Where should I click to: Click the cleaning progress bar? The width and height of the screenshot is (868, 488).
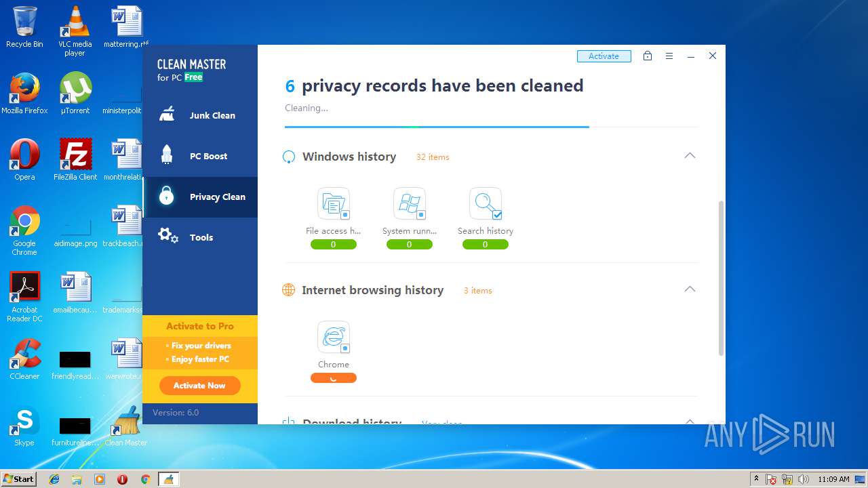tap(491, 127)
